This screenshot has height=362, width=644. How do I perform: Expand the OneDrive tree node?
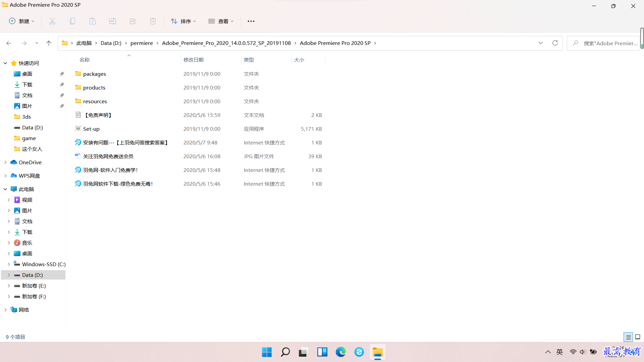[x=5, y=162]
